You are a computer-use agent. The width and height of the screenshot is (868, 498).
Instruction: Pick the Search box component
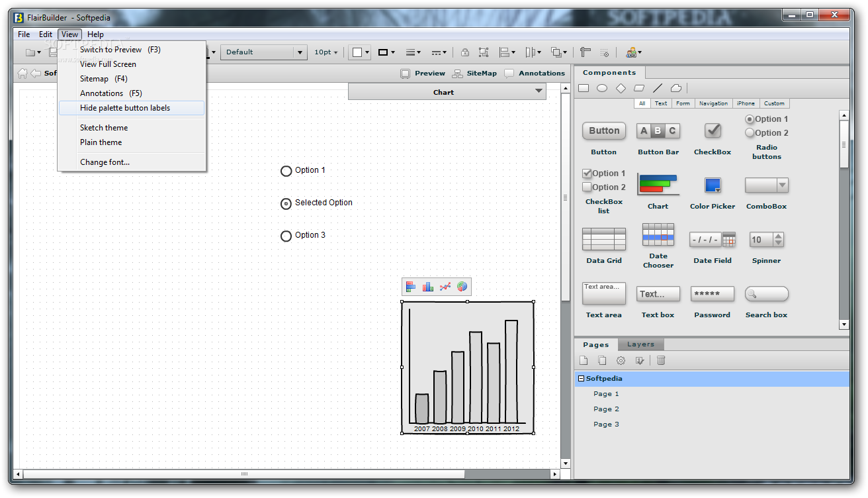(767, 301)
